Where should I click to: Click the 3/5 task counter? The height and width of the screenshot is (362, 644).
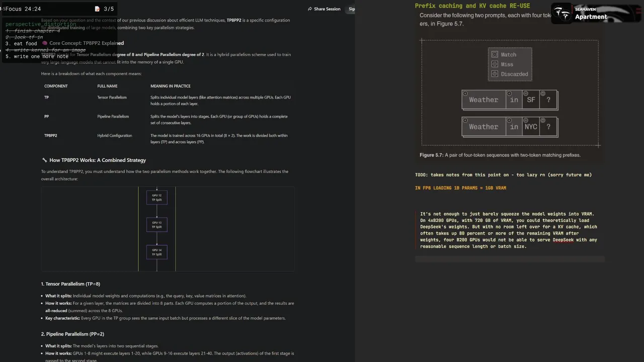(109, 9)
